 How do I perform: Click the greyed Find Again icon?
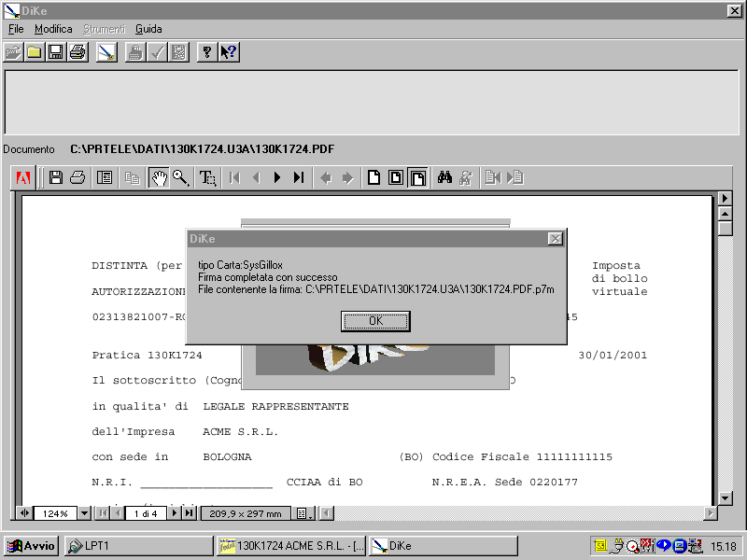466,178
